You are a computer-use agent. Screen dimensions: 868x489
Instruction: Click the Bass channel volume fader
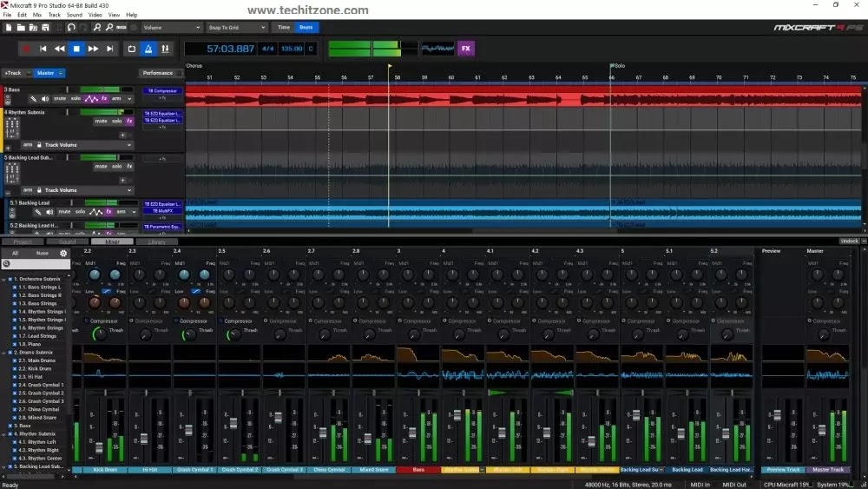411,433
